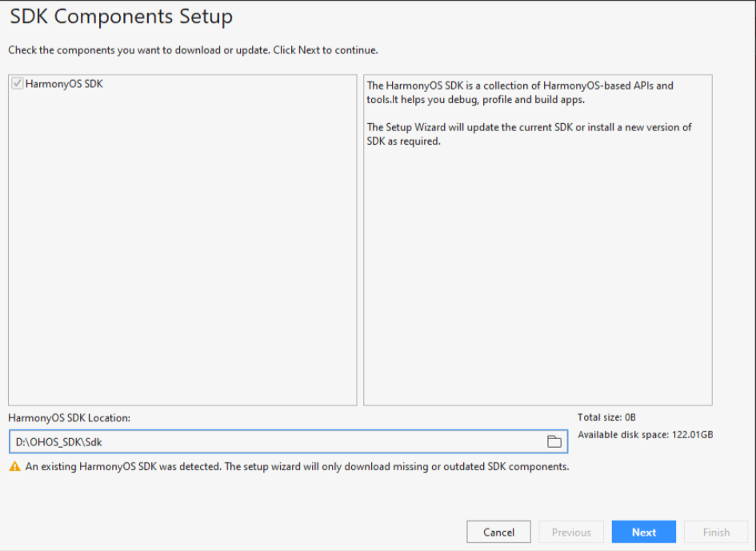
Task: Go back with the Previous button
Action: (571, 532)
